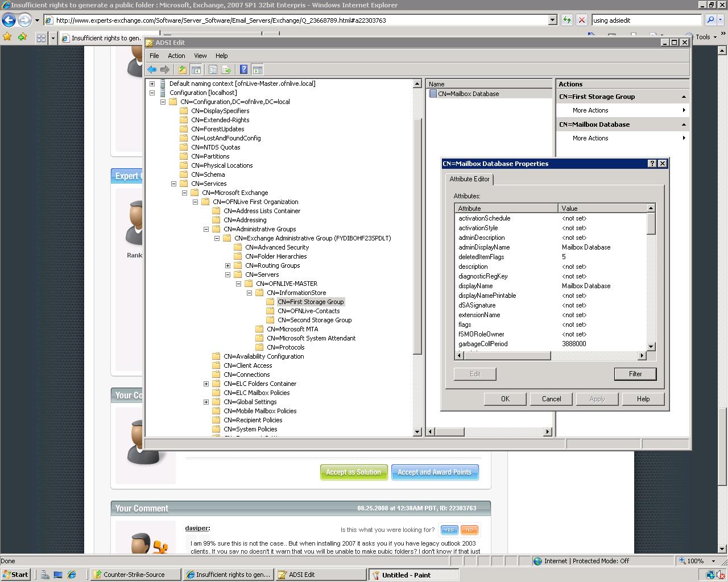Select the garbageCollPeriod attribute row

551,344
